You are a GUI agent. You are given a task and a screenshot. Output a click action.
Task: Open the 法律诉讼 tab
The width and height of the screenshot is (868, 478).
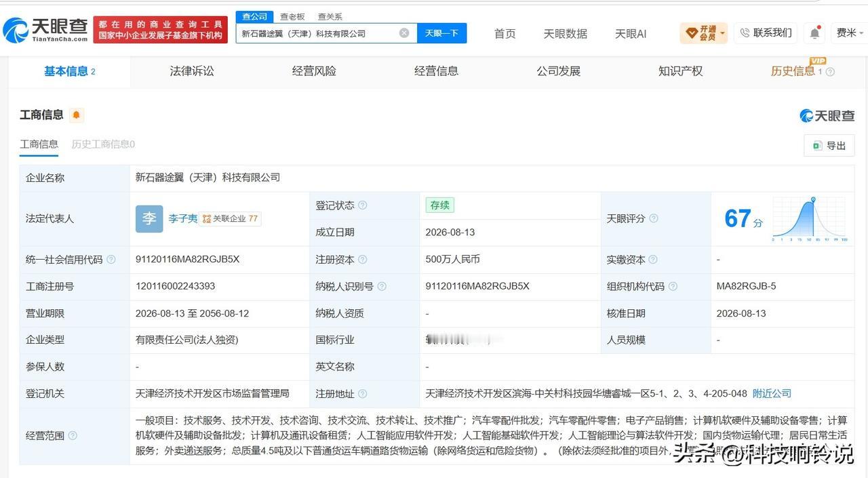tap(192, 71)
